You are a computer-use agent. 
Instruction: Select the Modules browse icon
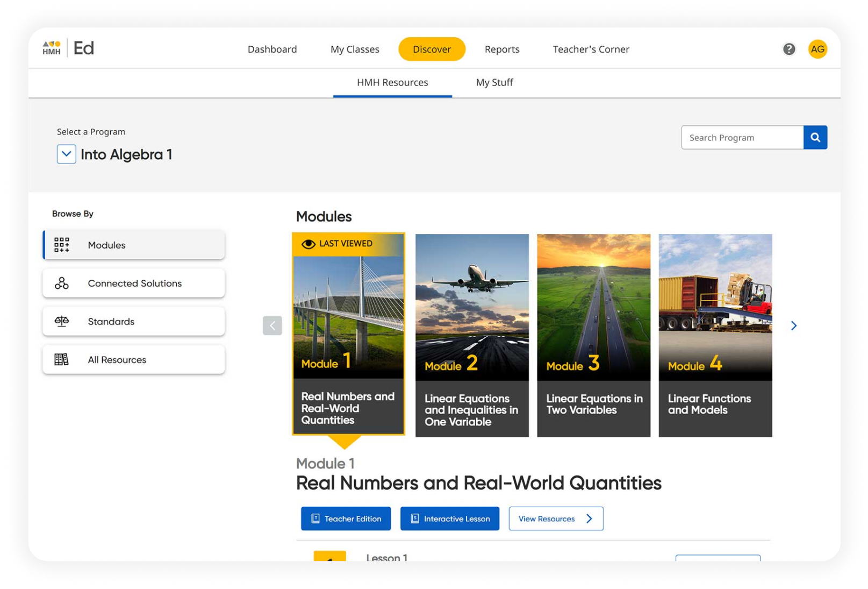tap(62, 245)
